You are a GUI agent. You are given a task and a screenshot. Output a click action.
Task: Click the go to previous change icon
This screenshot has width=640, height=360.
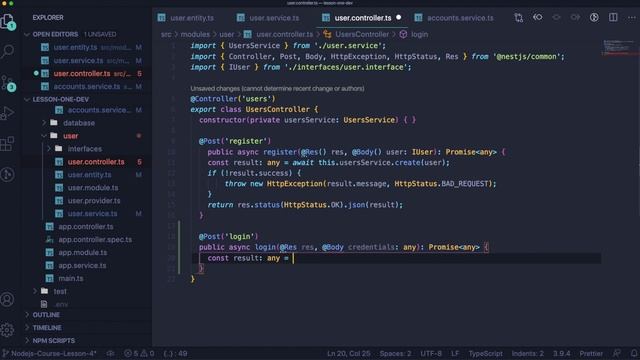(x=538, y=18)
